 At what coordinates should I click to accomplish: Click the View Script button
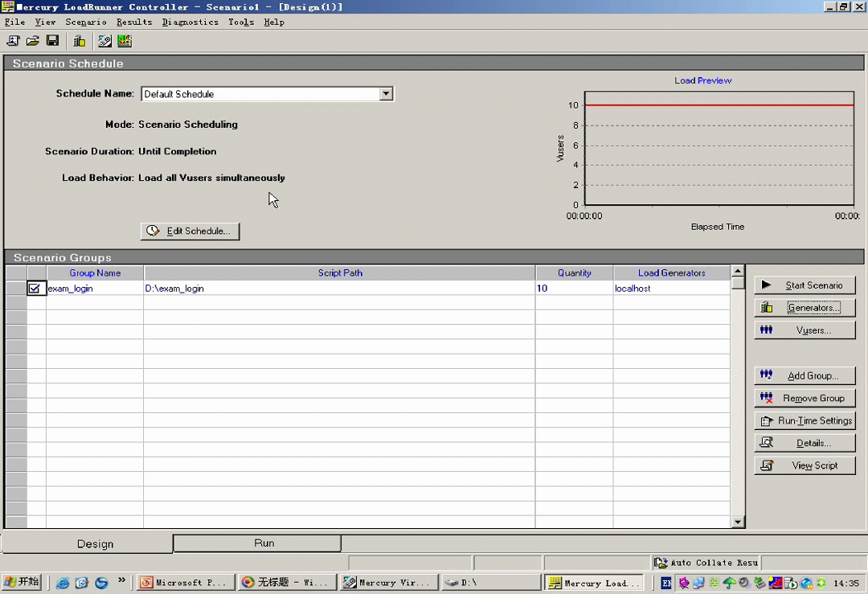point(805,465)
